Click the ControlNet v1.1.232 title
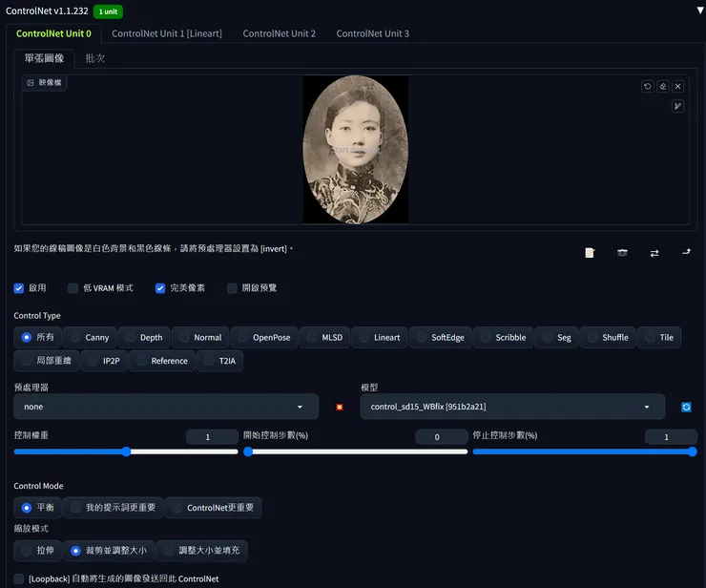Viewport: 706px width, 588px height. 47,10
